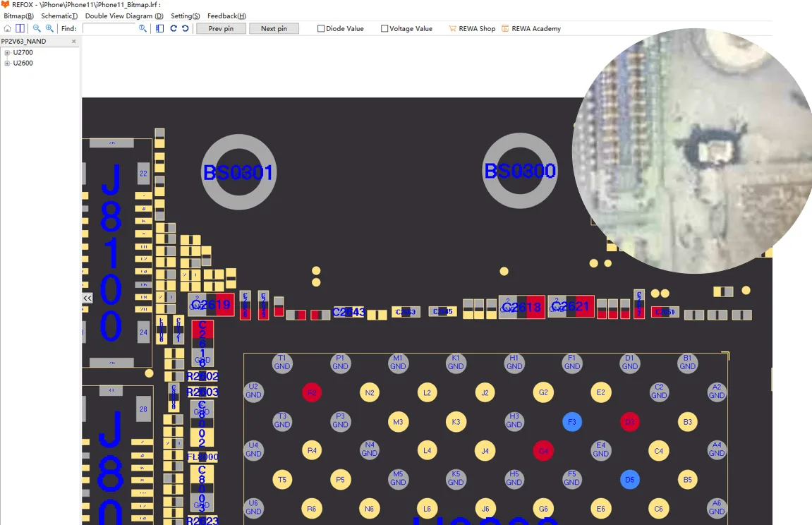The height and width of the screenshot is (525, 812).
Task: Rotate the board counter-clockwise
Action: (186, 28)
